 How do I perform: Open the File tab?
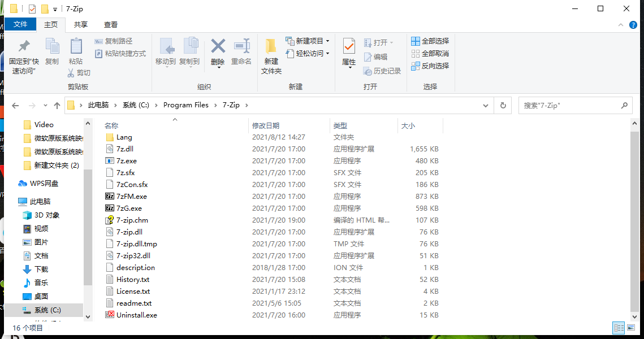(20, 25)
